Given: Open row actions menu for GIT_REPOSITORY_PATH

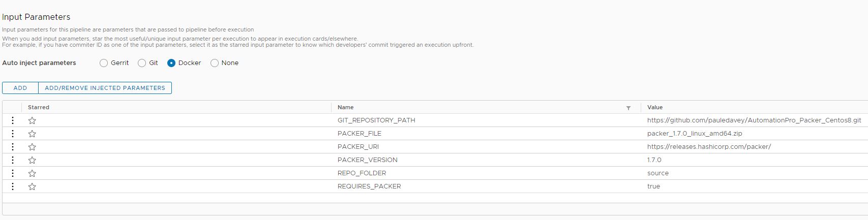Looking at the screenshot, I should [x=13, y=120].
